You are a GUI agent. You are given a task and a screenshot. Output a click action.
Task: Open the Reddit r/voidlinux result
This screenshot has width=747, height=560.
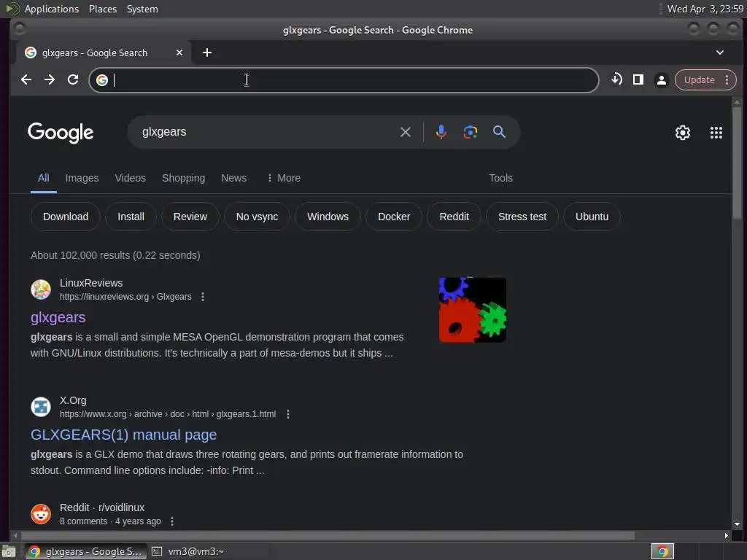click(x=102, y=507)
